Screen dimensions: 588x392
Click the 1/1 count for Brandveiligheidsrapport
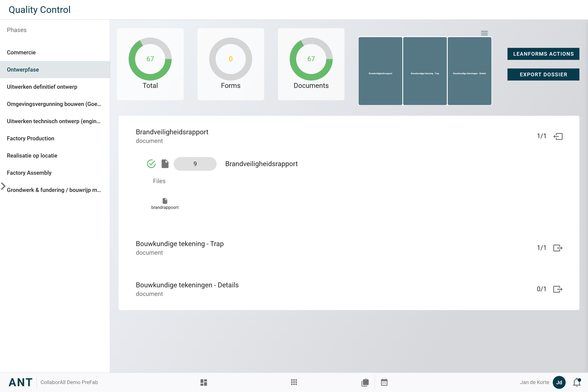click(541, 136)
